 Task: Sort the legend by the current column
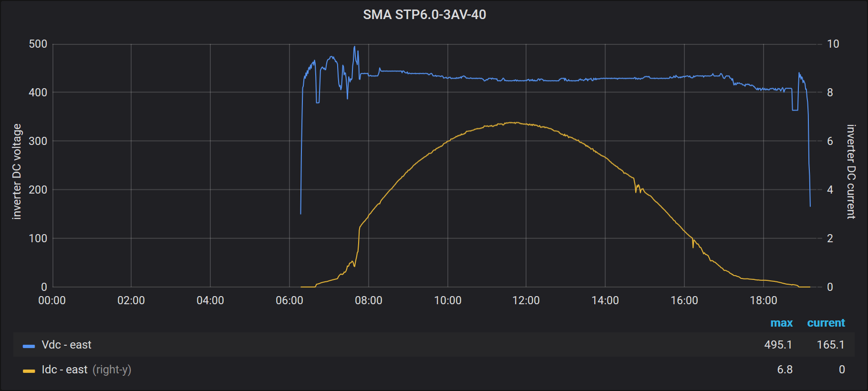click(826, 323)
